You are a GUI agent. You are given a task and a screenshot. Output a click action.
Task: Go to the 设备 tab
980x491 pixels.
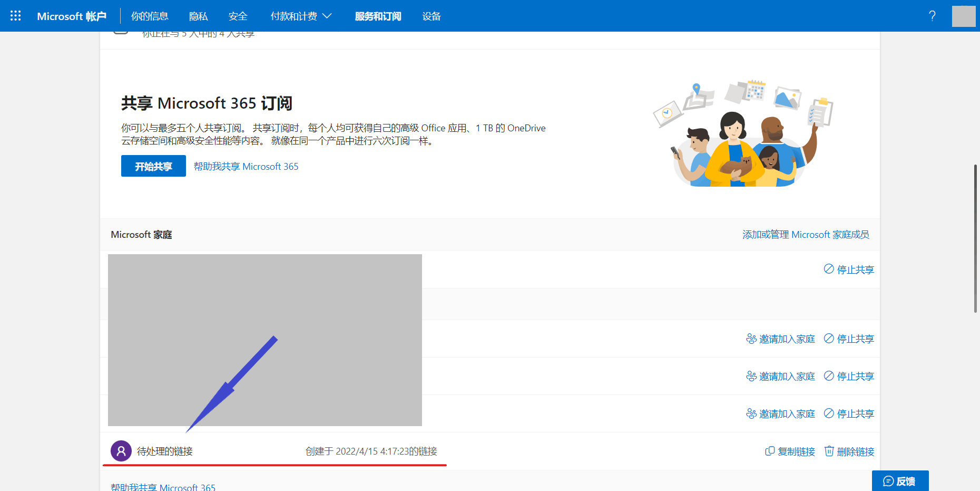[432, 16]
